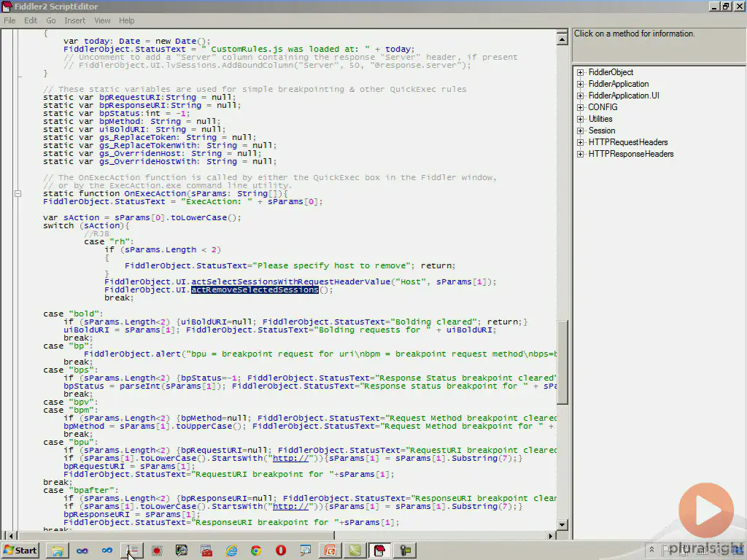The height and width of the screenshot is (560, 747).
Task: Click the highlighted actRemoveSelectedSessions text
Action: tap(255, 289)
